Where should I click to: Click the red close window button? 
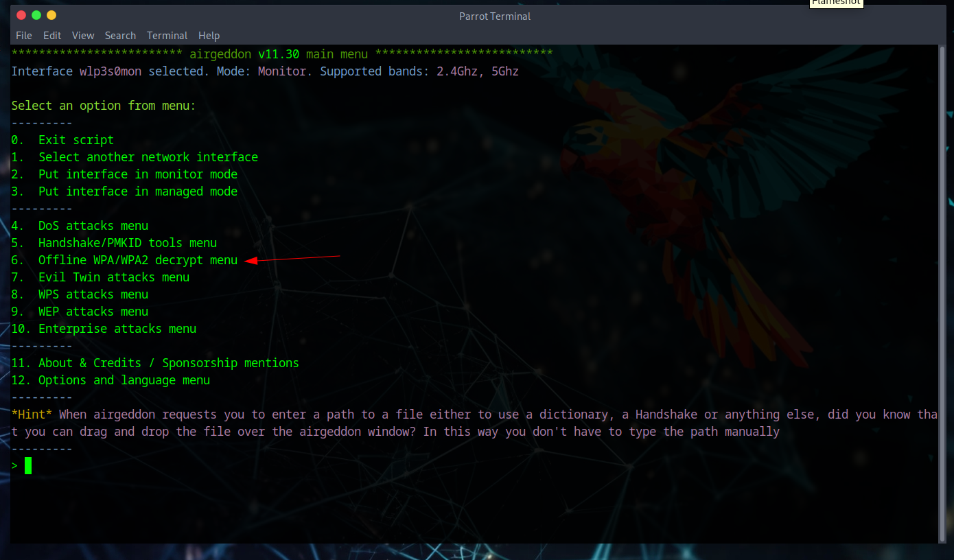tap(21, 15)
